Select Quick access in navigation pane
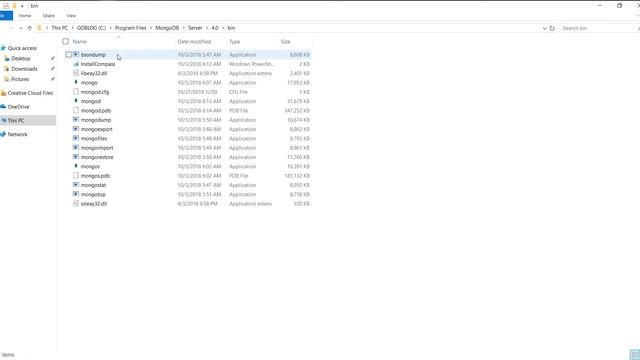640x360 pixels. tap(22, 48)
